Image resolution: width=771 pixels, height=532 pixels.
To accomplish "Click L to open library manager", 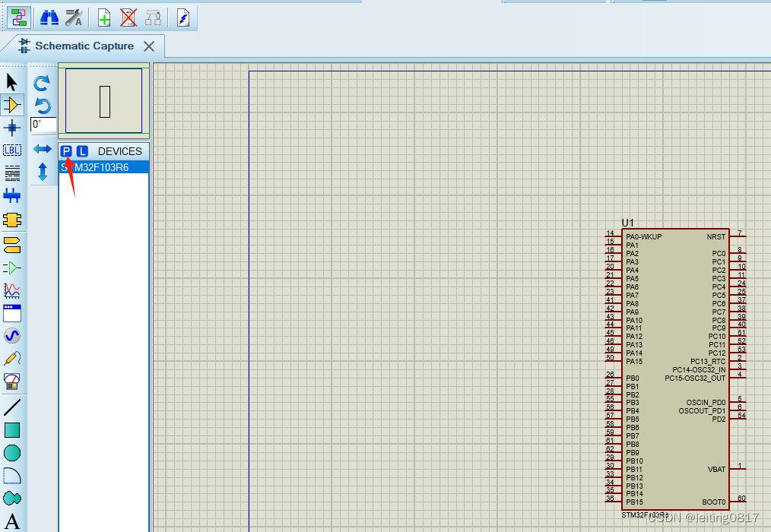I will click(x=82, y=151).
